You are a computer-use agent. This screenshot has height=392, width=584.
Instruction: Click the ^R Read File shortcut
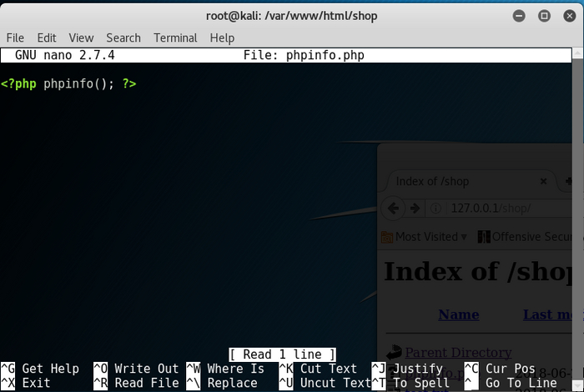(136, 383)
